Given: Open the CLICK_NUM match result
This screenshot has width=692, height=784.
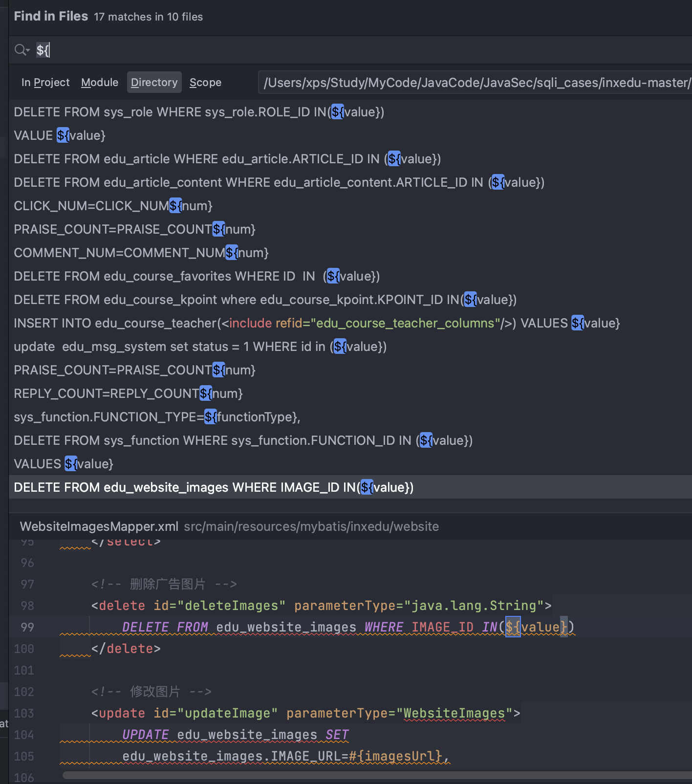Looking at the screenshot, I should (113, 206).
